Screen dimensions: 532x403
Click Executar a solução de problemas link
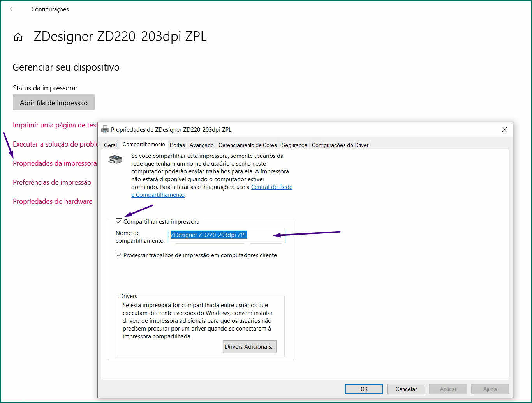pyautogui.click(x=55, y=144)
